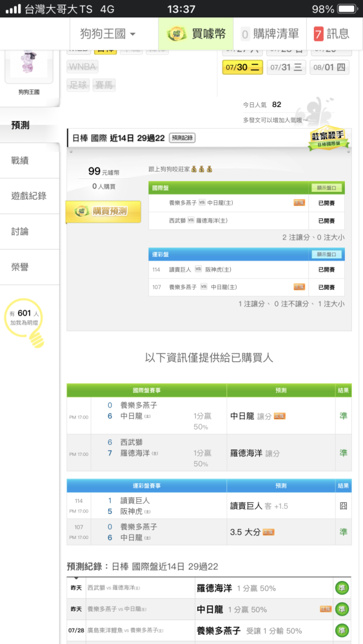Select date 07/31 三

pos(286,68)
